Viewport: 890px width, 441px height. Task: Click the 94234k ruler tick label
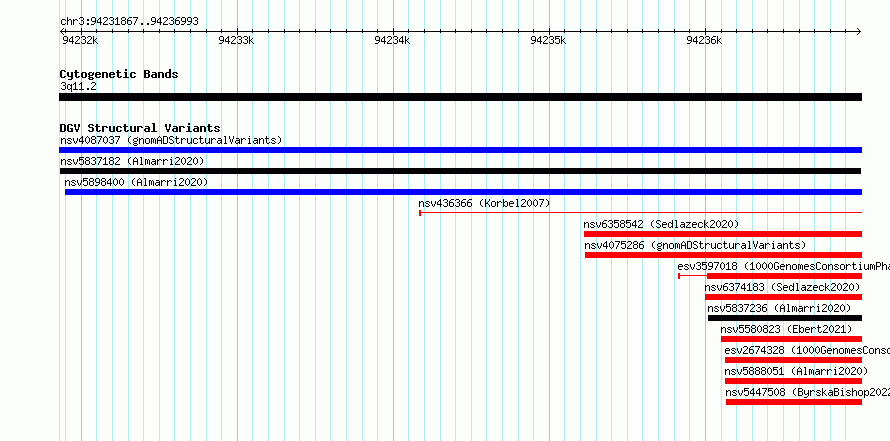tap(392, 40)
